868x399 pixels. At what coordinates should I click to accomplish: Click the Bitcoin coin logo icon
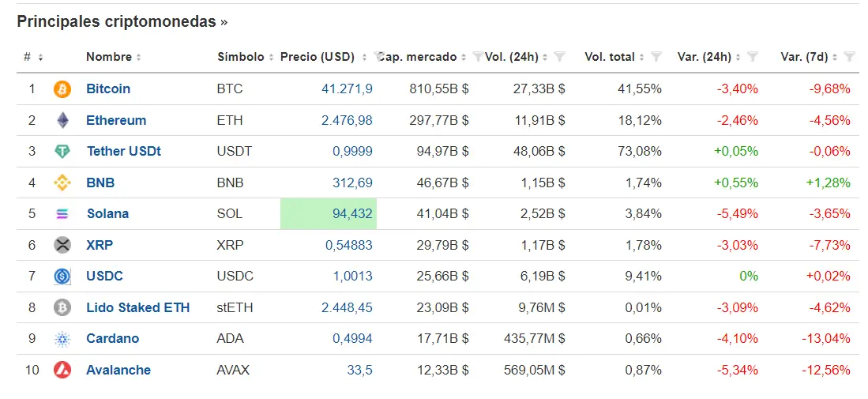62,89
